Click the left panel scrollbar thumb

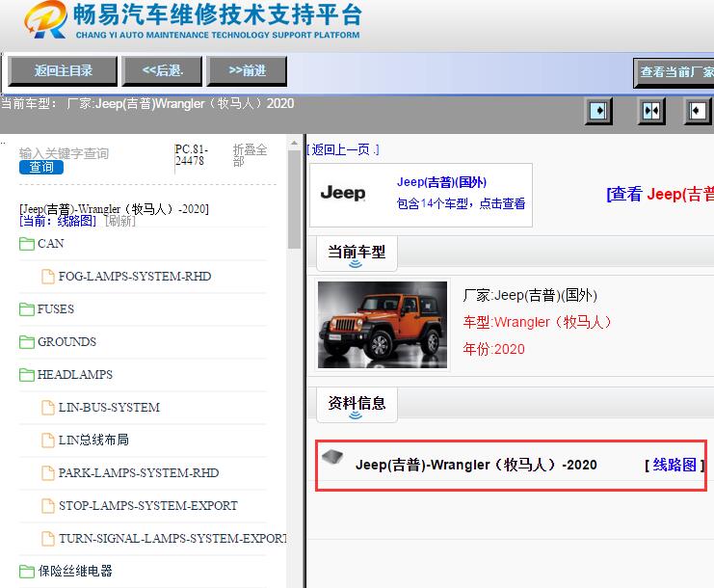[x=294, y=199]
